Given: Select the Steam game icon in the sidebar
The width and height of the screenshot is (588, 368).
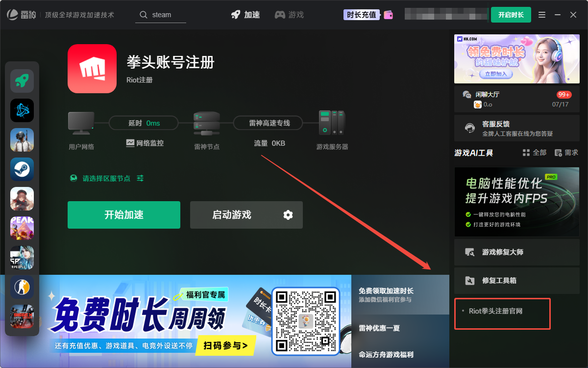Looking at the screenshot, I should click(22, 169).
